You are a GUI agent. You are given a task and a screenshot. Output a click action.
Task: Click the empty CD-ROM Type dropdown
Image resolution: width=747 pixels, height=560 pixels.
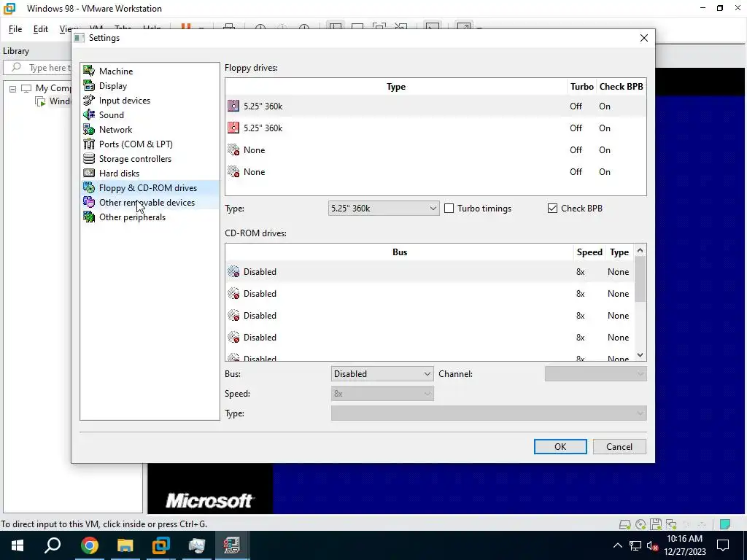(489, 413)
